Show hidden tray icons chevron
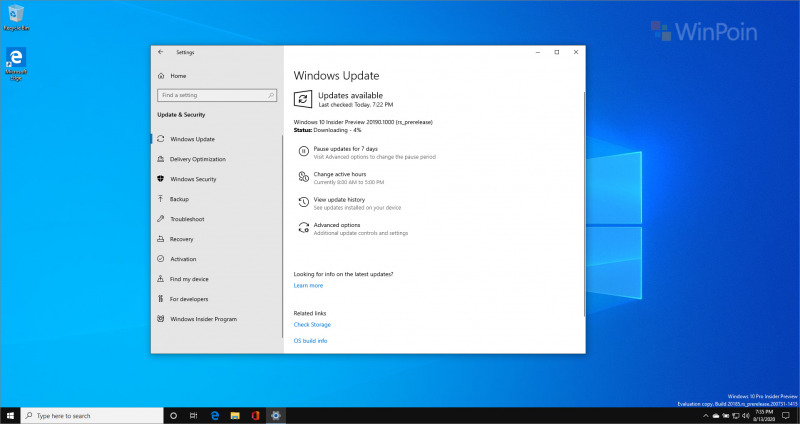This screenshot has height=424, width=800. pyautogui.click(x=707, y=416)
